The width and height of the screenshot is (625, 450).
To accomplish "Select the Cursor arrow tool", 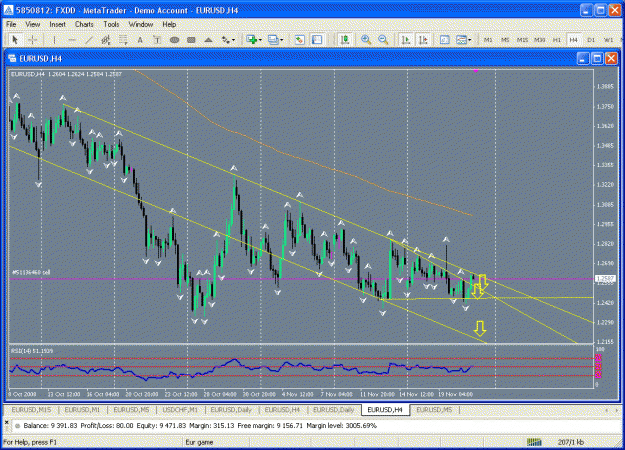I will pos(15,39).
